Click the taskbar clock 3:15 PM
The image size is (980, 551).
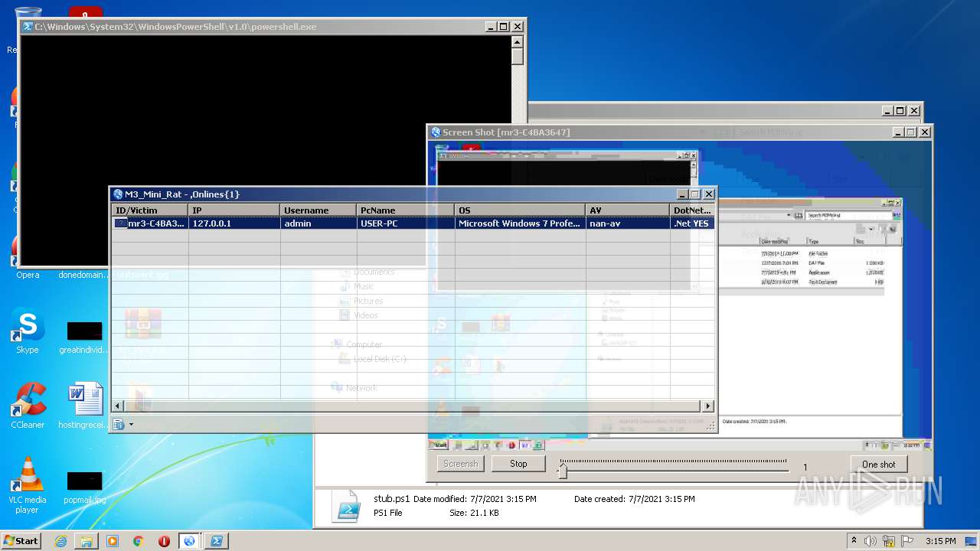click(x=940, y=541)
